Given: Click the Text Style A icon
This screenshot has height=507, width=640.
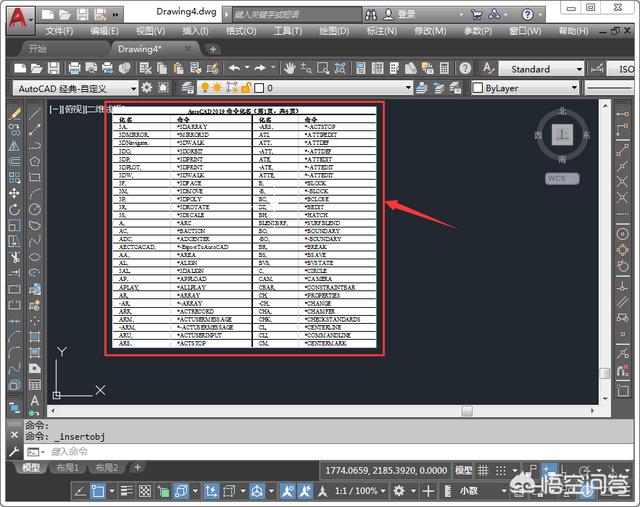Looking at the screenshot, I should coord(488,68).
